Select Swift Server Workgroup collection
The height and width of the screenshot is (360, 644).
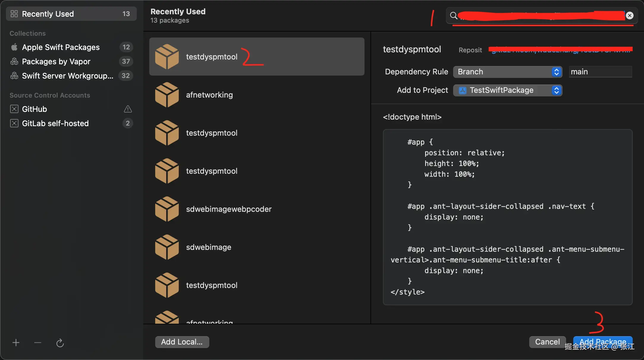(x=67, y=76)
